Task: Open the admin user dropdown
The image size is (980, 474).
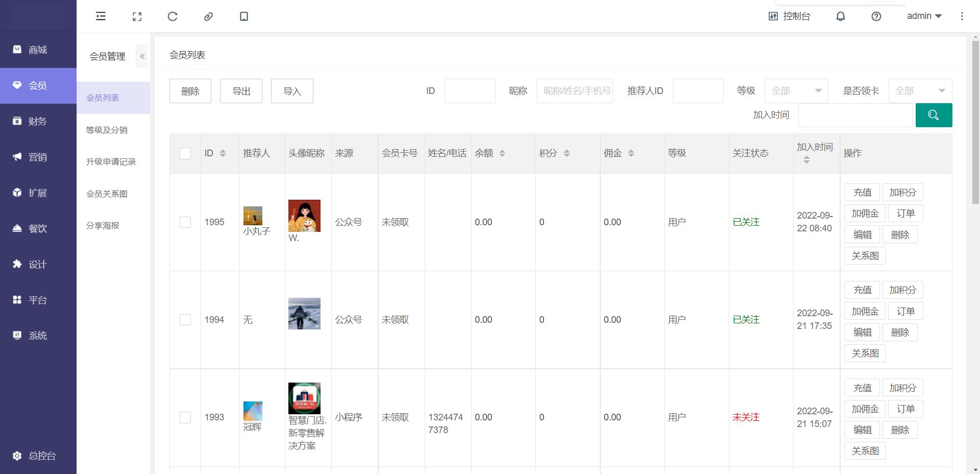Action: point(924,16)
